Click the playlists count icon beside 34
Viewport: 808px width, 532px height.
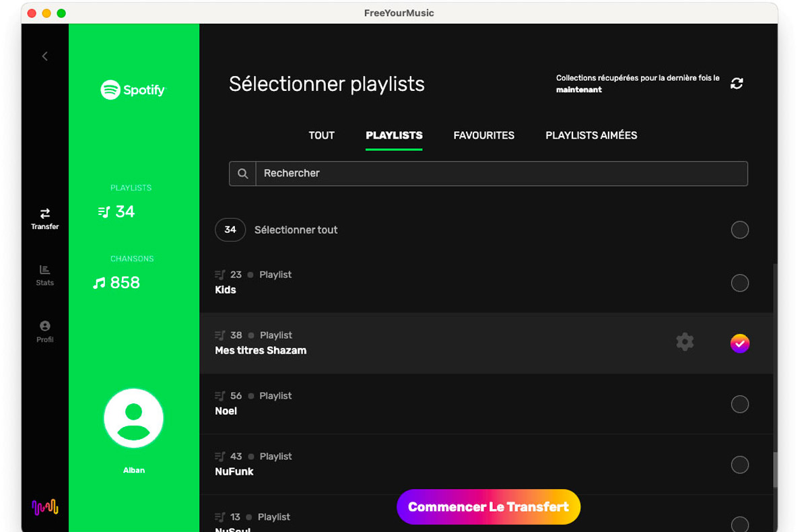(x=104, y=212)
